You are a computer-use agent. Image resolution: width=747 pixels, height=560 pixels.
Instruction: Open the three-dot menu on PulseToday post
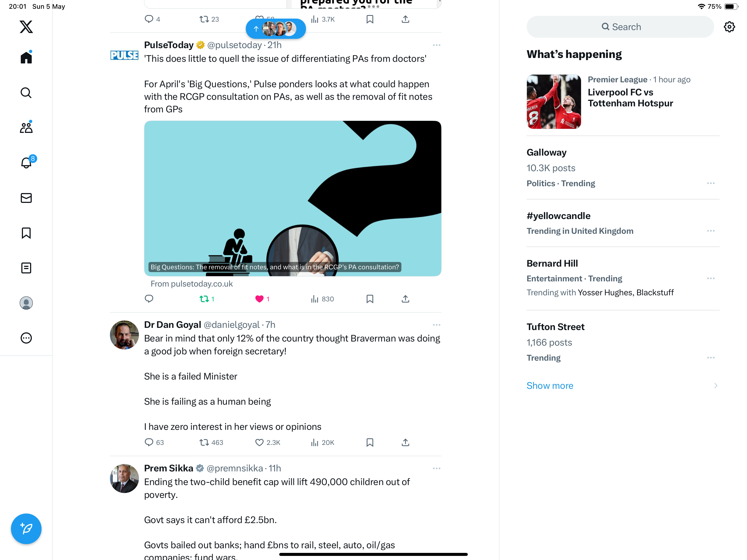(x=436, y=45)
